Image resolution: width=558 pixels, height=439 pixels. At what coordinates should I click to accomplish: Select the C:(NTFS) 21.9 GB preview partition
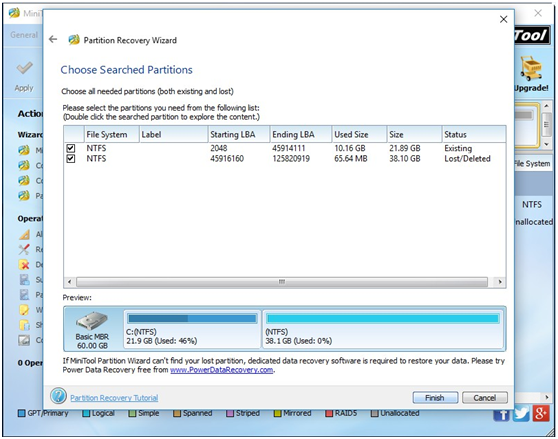click(192, 329)
